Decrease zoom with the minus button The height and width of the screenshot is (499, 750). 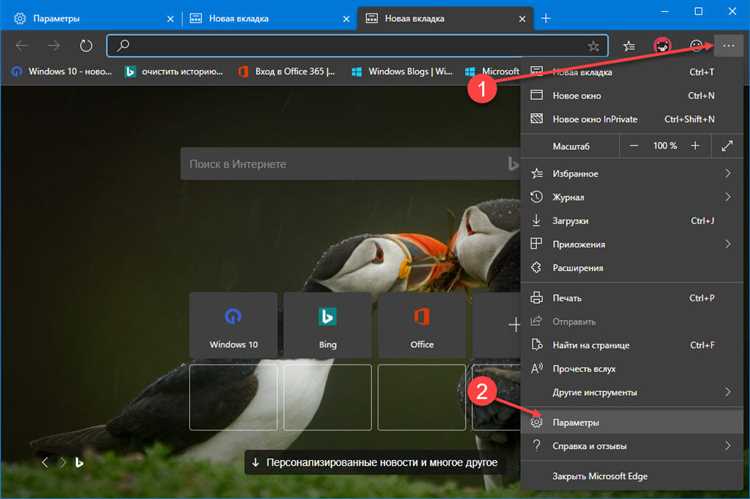(632, 146)
